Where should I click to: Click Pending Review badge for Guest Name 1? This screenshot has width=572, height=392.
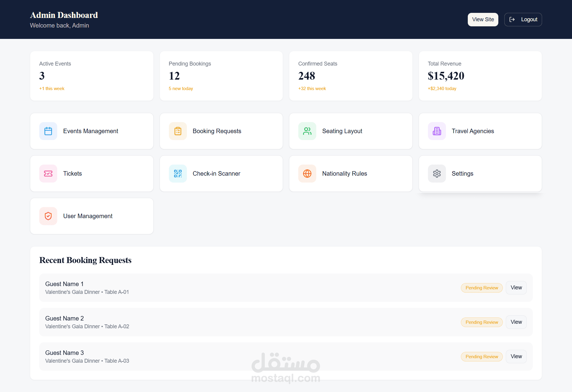click(482, 288)
